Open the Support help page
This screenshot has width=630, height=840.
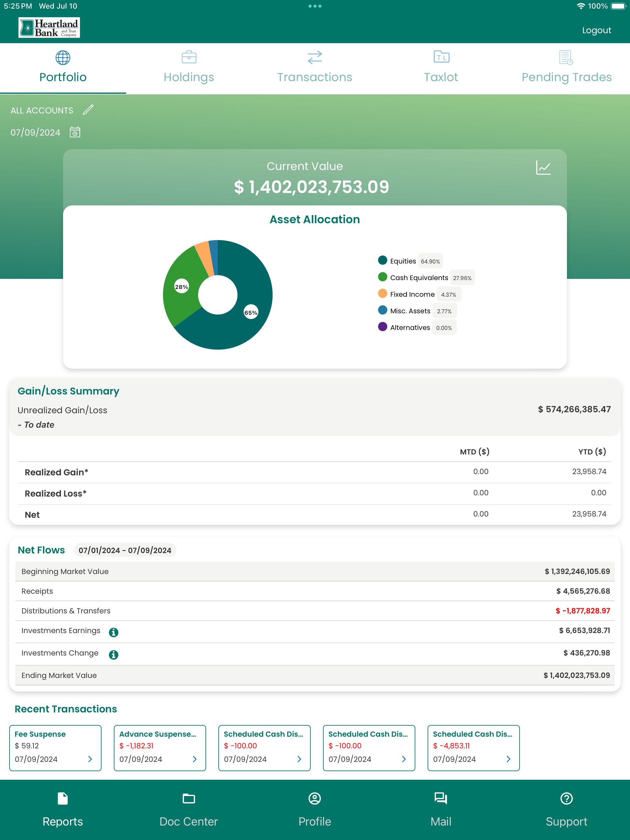(566, 809)
